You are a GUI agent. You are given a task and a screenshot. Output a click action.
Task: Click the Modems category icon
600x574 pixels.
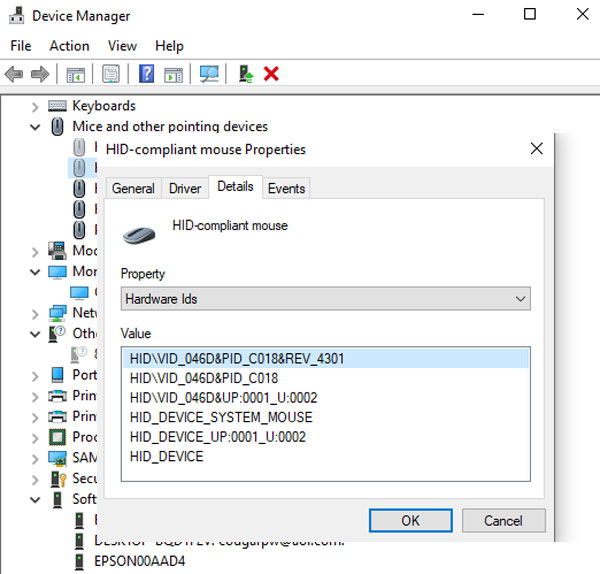(57, 251)
